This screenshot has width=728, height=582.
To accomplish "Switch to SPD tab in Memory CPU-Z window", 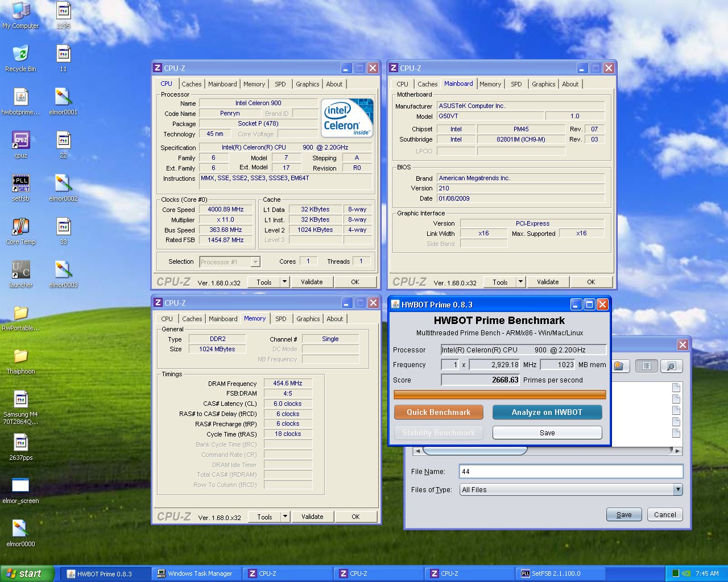I will pos(281,319).
